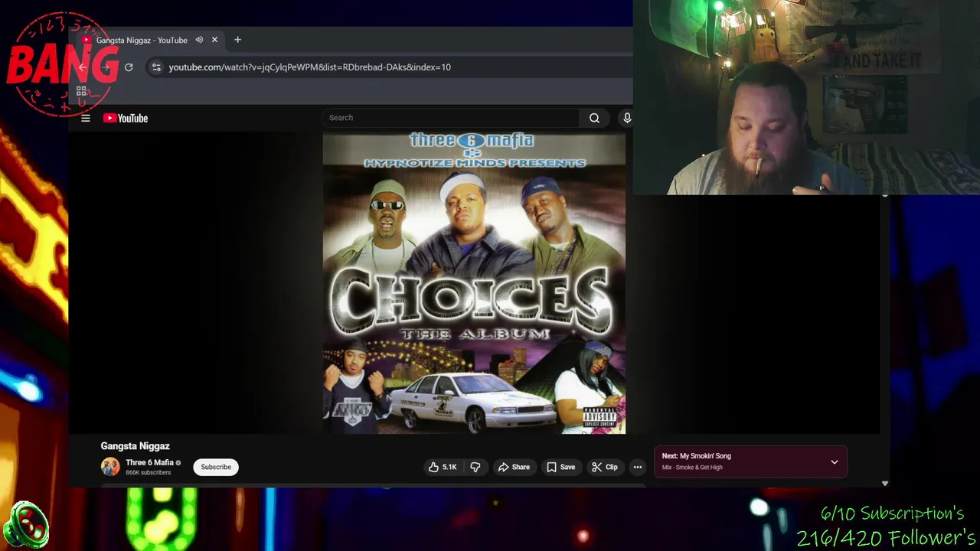Open more actions ellipsis menu
This screenshot has width=980, height=551.
638,467
